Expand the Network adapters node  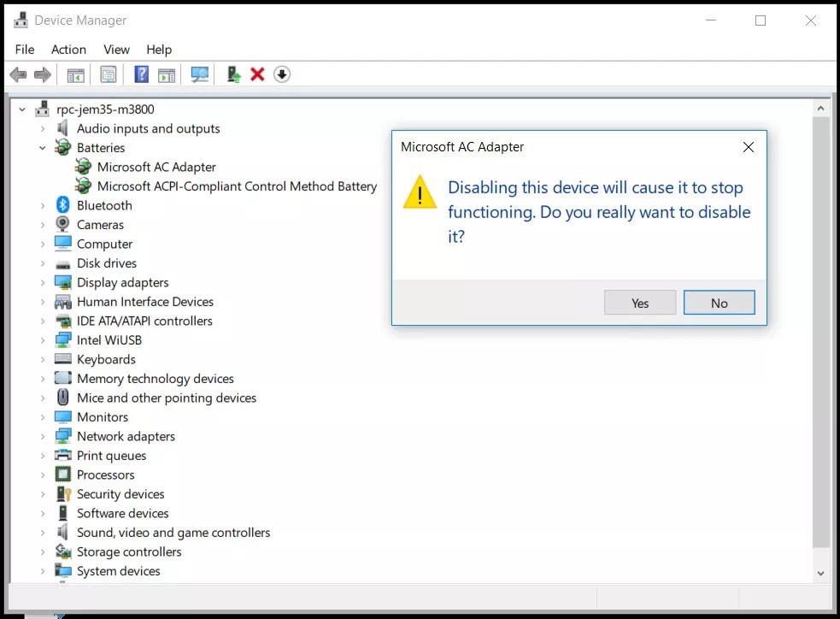coord(42,436)
